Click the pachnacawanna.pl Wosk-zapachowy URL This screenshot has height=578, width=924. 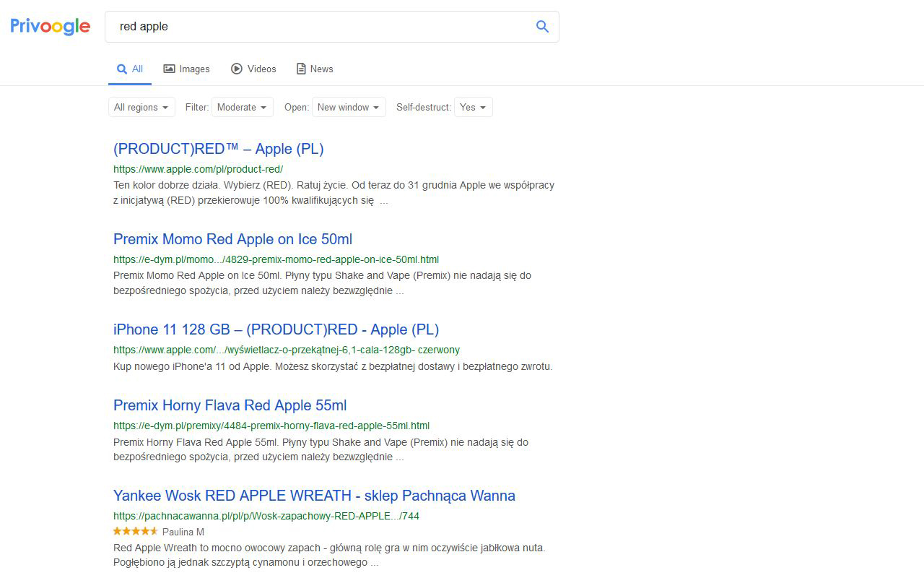click(x=266, y=516)
